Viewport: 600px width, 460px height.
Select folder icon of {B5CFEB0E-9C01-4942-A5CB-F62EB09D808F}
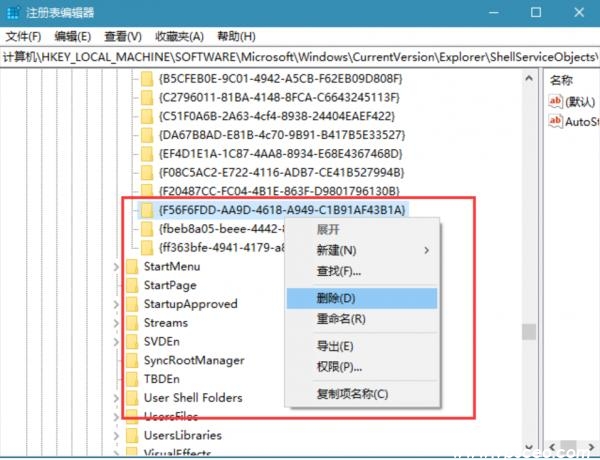tap(147, 79)
